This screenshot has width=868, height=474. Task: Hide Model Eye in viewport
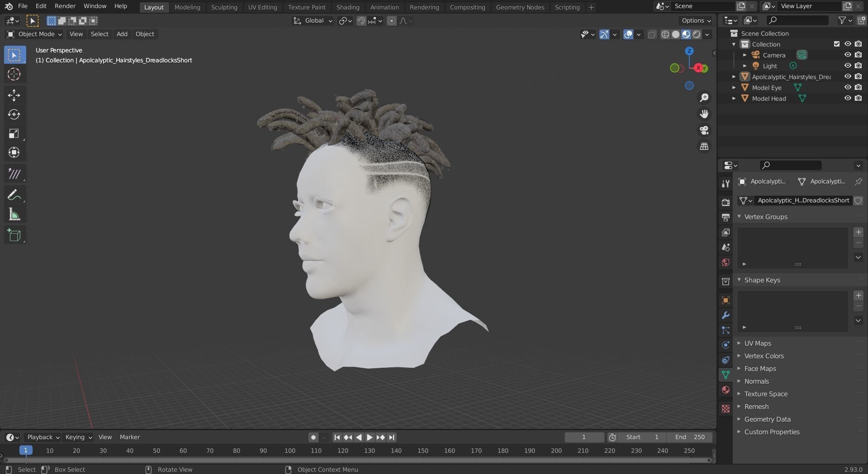(848, 87)
